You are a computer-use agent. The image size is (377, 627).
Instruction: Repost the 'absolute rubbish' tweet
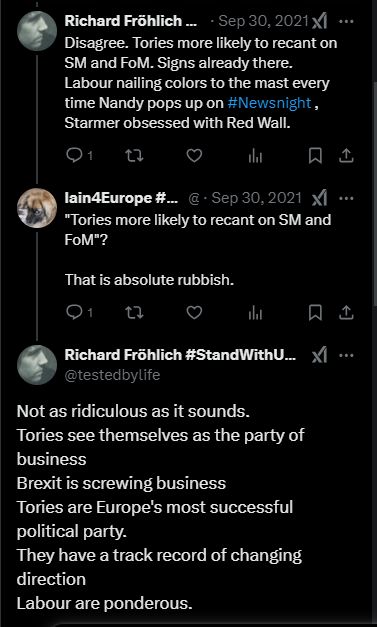(134, 313)
